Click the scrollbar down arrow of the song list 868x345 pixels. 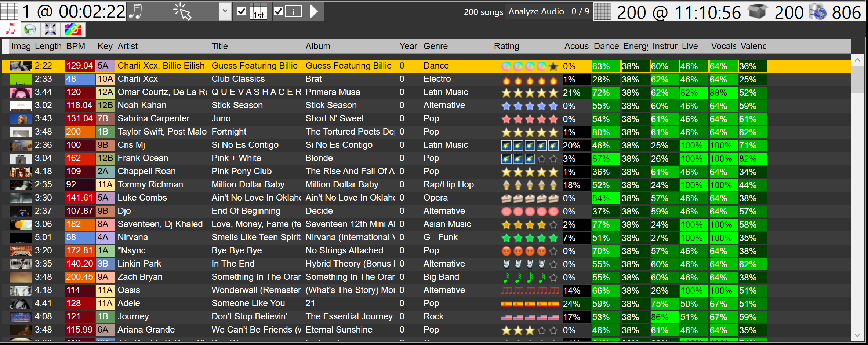click(x=857, y=335)
